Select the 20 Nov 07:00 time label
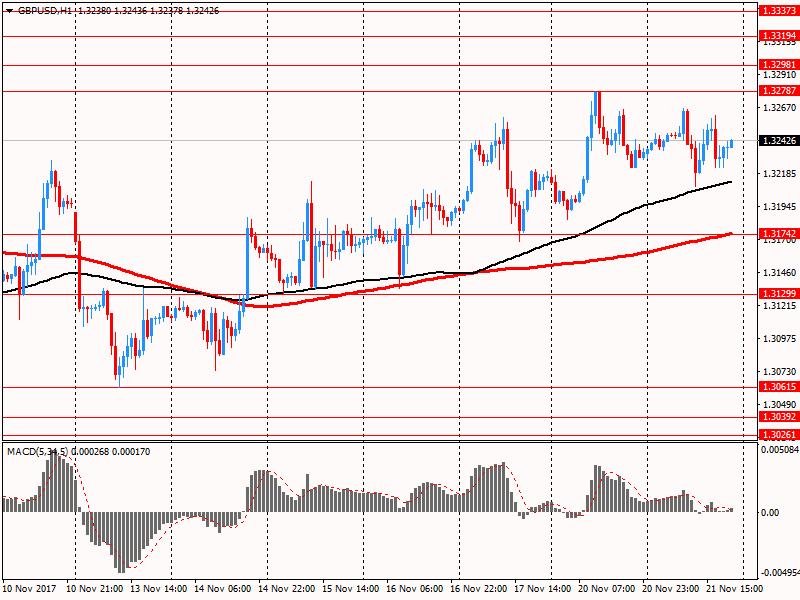Image resolution: width=800 pixels, height=600 pixels. pyautogui.click(x=607, y=589)
